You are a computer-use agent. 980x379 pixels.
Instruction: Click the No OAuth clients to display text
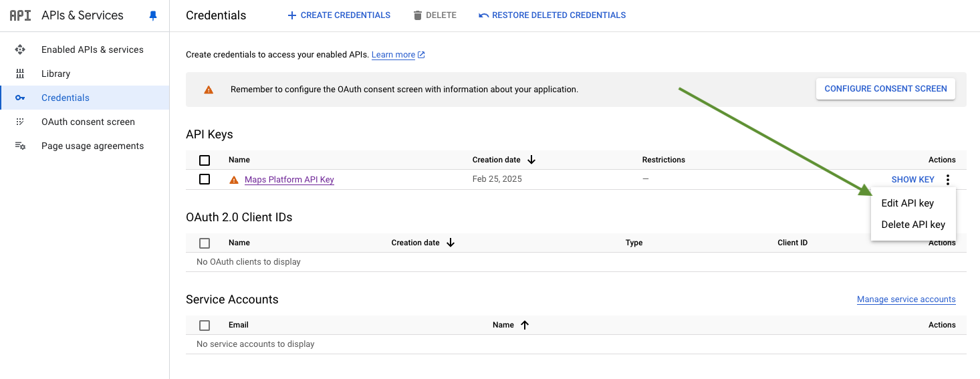tap(249, 262)
